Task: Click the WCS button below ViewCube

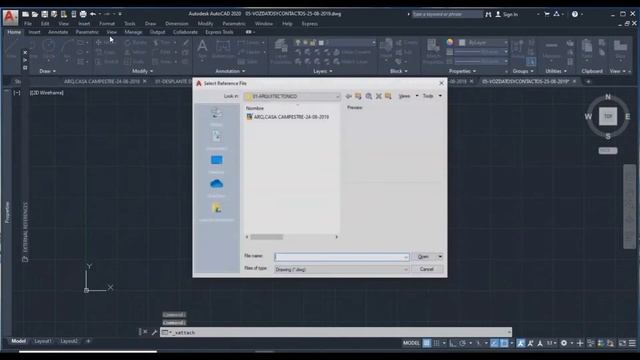Action: 608,151
